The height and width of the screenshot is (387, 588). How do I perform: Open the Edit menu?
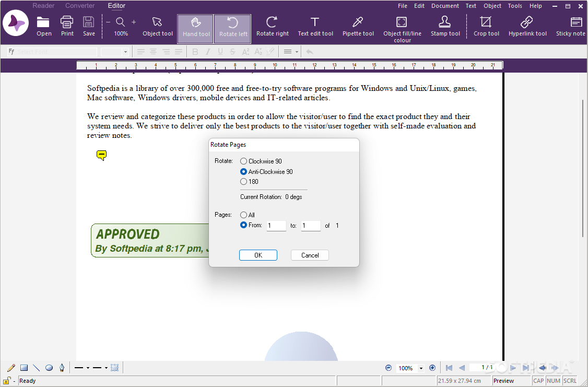[x=419, y=6]
